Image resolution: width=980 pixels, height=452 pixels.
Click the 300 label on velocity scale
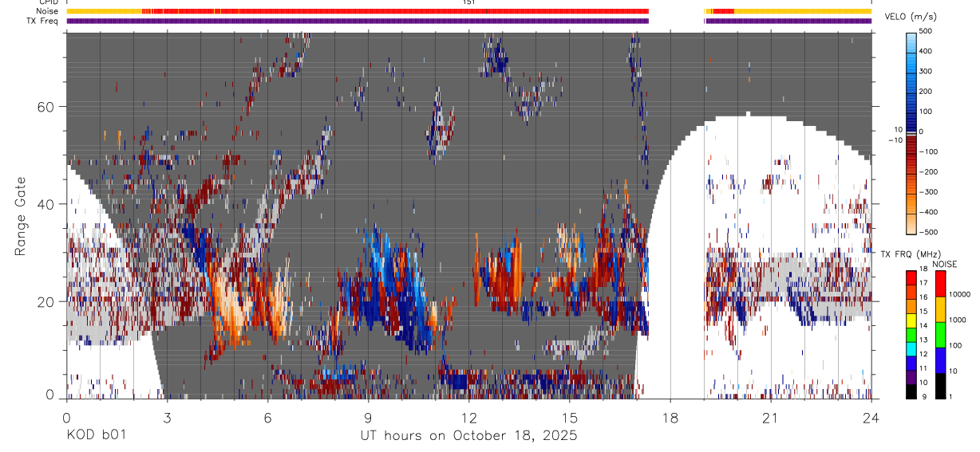click(x=927, y=71)
